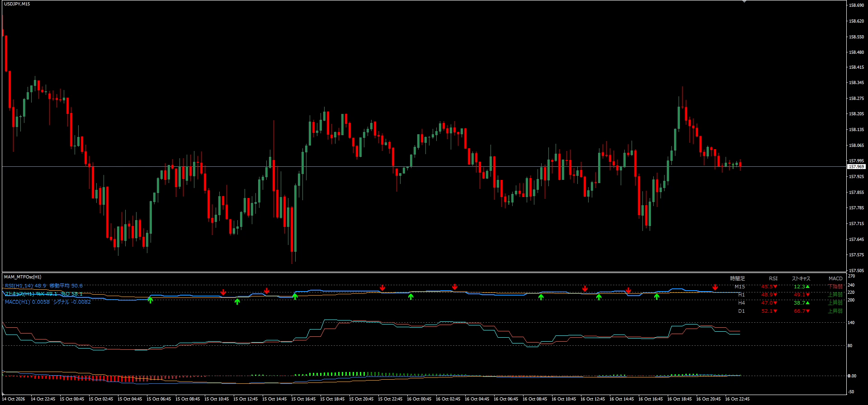Viewport: 868px width, 405px height.
Task: Select the D1 timeframe row label
Action: (x=741, y=311)
